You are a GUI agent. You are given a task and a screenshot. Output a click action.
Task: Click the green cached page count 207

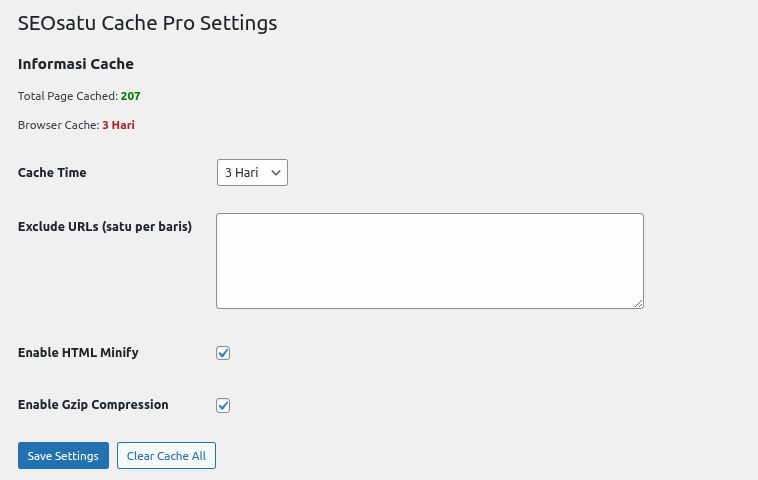point(130,96)
